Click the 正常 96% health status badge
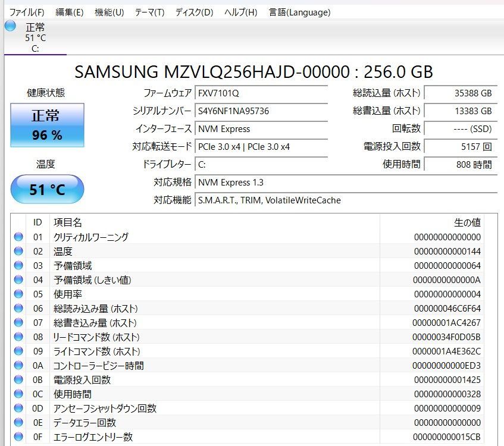The image size is (504, 446). click(46, 124)
